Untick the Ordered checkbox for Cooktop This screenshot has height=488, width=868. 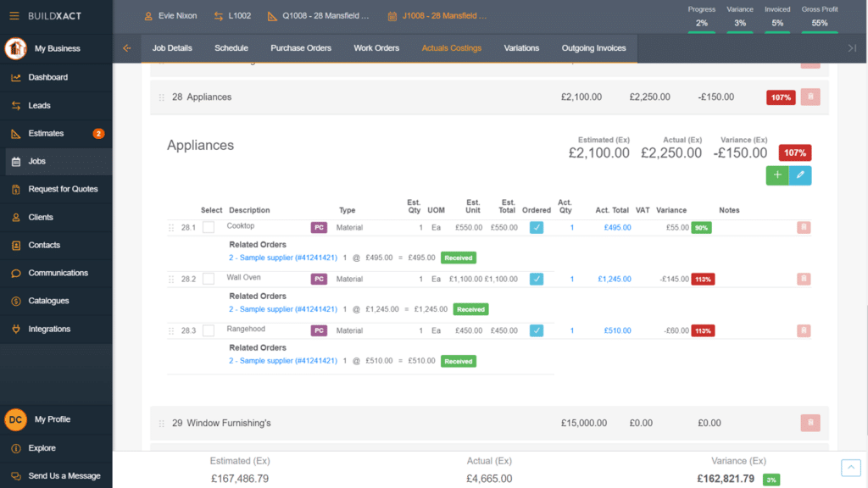coord(536,227)
